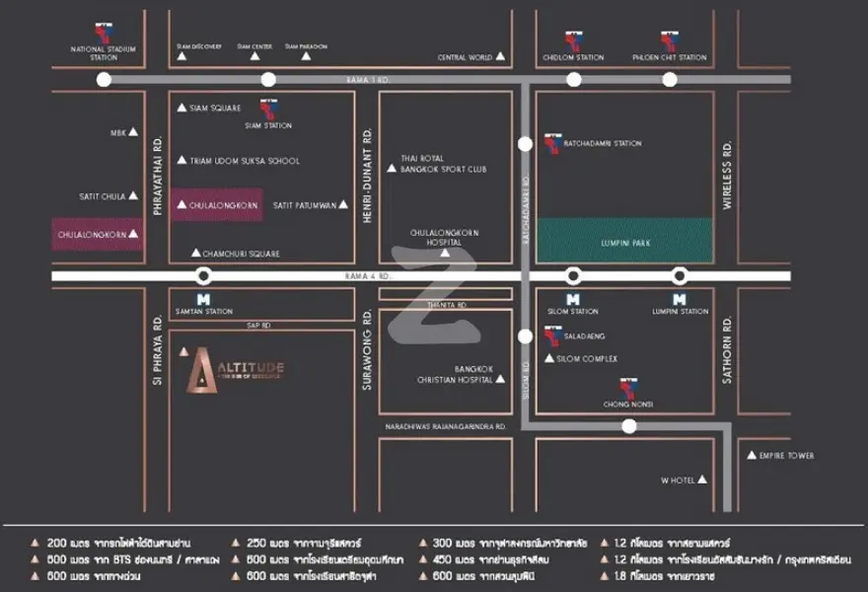Click the purple Chulalongkorn box near Satit Patumwan

tap(216, 205)
